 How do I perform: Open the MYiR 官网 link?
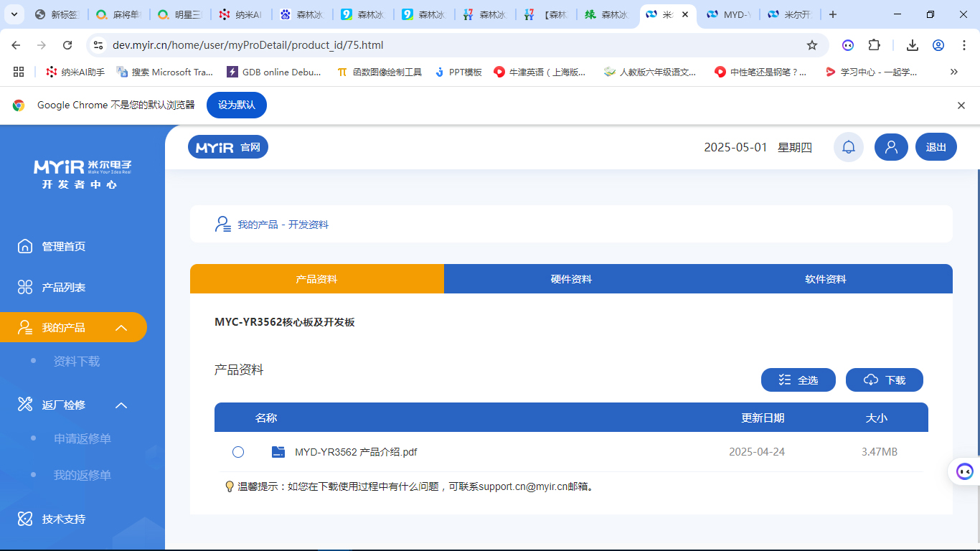click(x=228, y=147)
